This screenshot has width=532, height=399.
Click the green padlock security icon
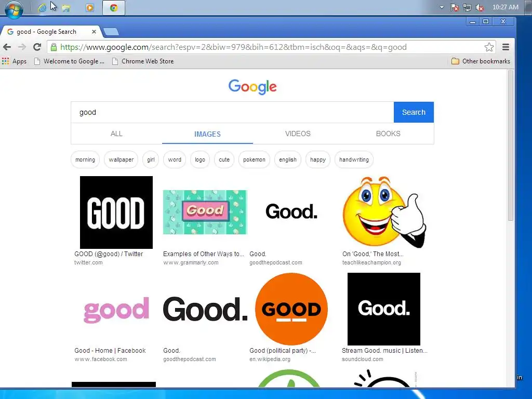[x=54, y=47]
